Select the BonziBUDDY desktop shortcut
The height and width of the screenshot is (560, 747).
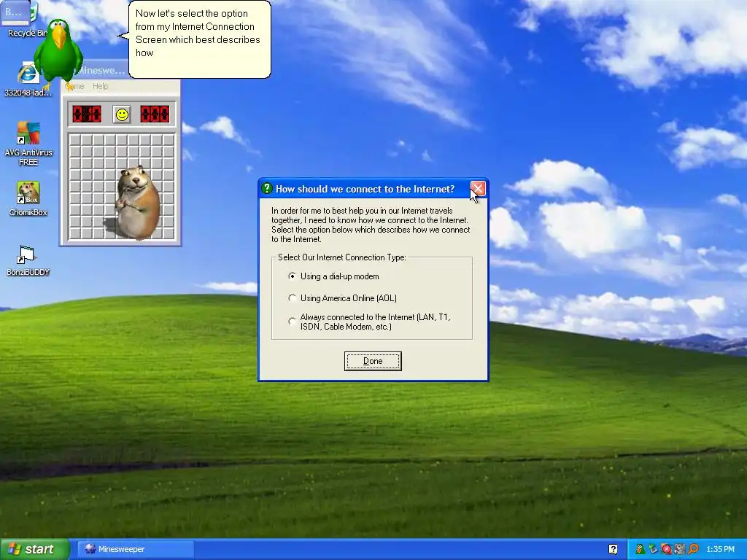click(28, 260)
